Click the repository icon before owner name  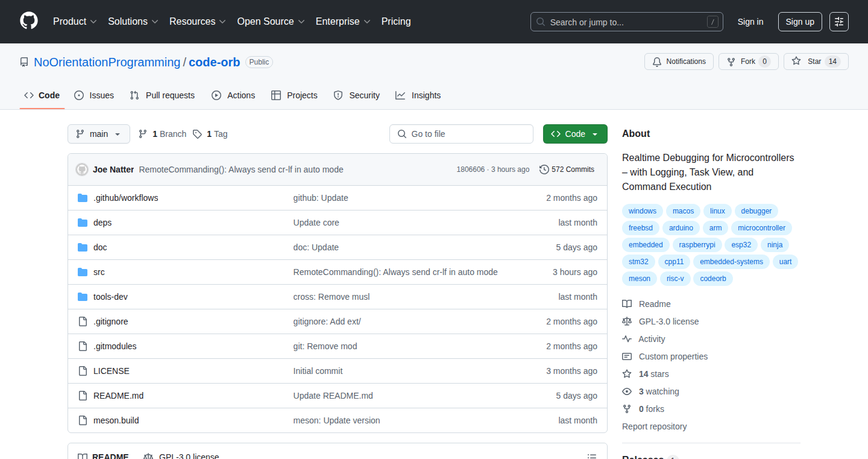pyautogui.click(x=24, y=62)
